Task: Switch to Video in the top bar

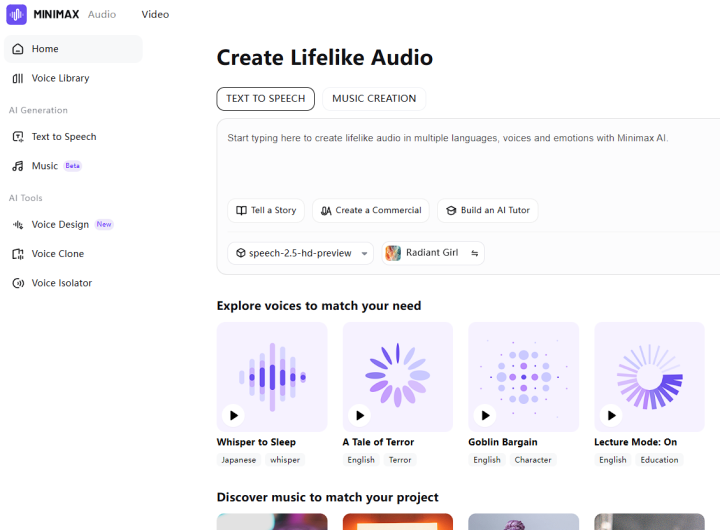Action: click(155, 15)
